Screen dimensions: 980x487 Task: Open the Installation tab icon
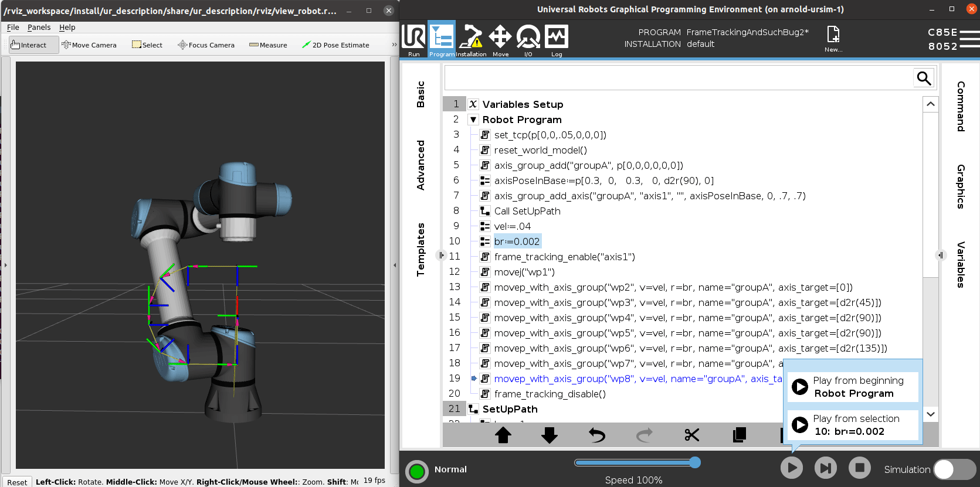(471, 40)
